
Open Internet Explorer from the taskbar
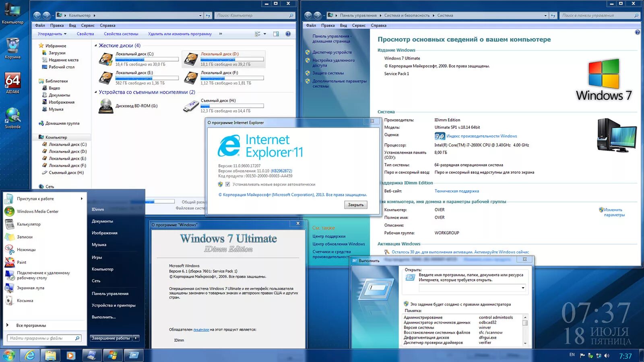click(x=30, y=355)
